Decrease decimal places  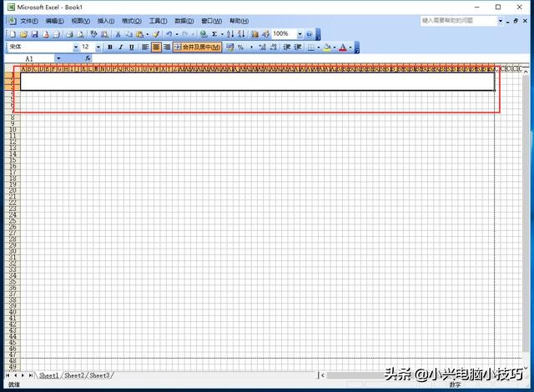click(273, 47)
